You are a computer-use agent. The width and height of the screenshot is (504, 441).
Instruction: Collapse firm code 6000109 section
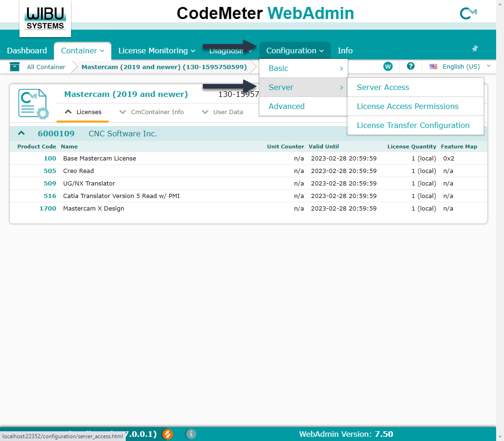[x=21, y=133]
